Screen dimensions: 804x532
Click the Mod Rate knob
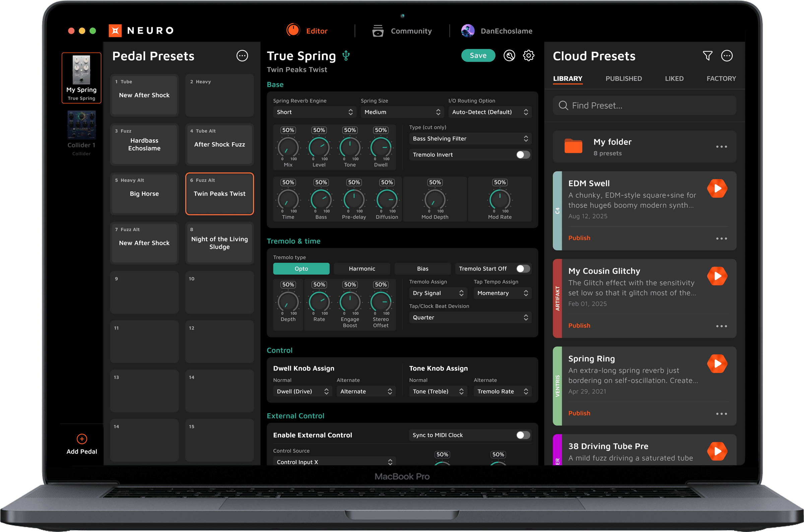(x=499, y=200)
